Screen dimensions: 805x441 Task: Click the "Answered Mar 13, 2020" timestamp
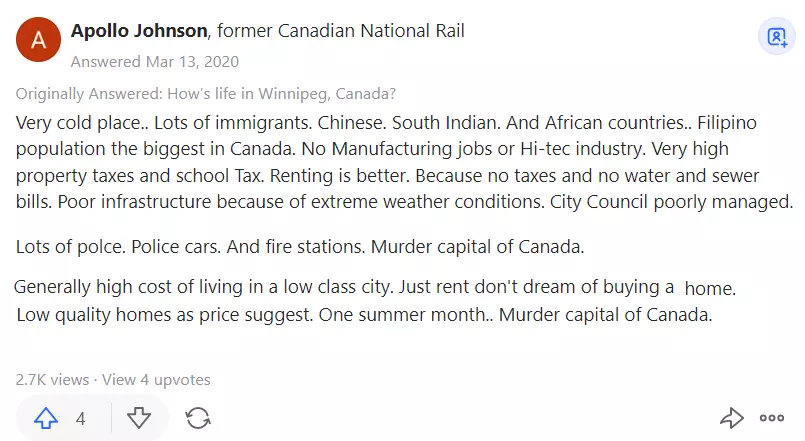coord(155,62)
